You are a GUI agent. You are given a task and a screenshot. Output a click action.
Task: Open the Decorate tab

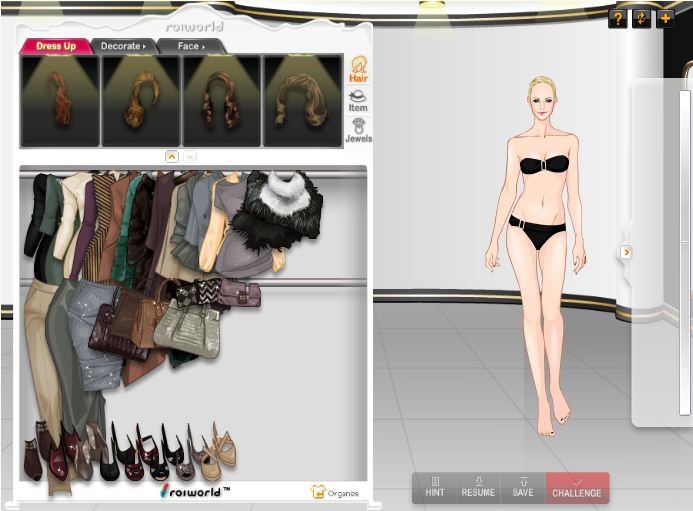(x=124, y=46)
